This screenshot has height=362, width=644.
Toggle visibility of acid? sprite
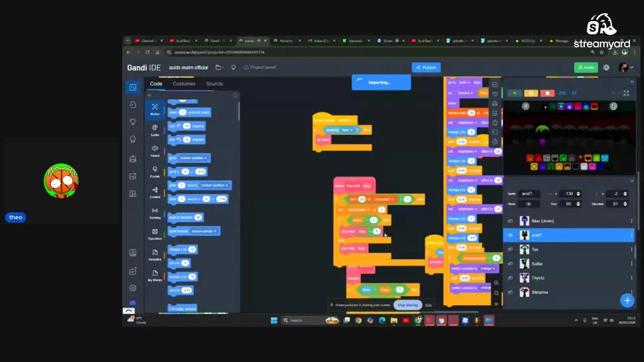click(510, 235)
